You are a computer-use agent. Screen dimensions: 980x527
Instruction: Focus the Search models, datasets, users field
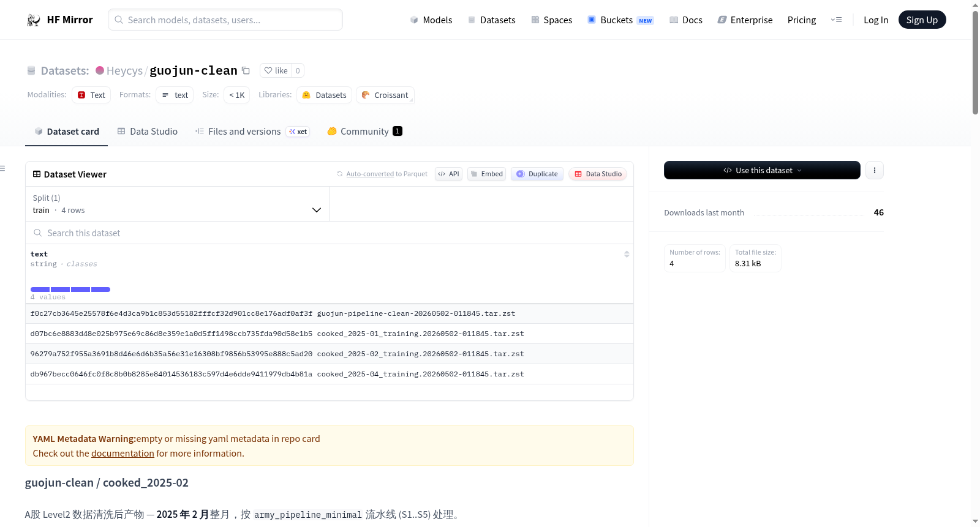(225, 20)
